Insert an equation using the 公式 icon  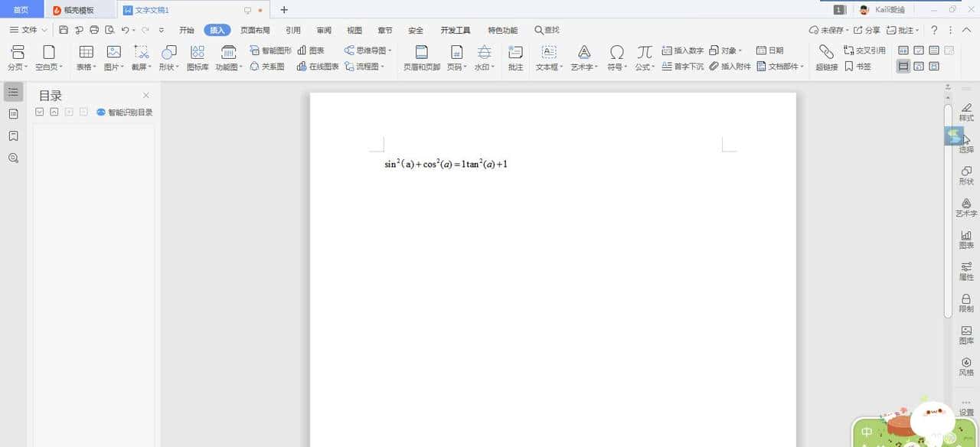[x=644, y=54]
